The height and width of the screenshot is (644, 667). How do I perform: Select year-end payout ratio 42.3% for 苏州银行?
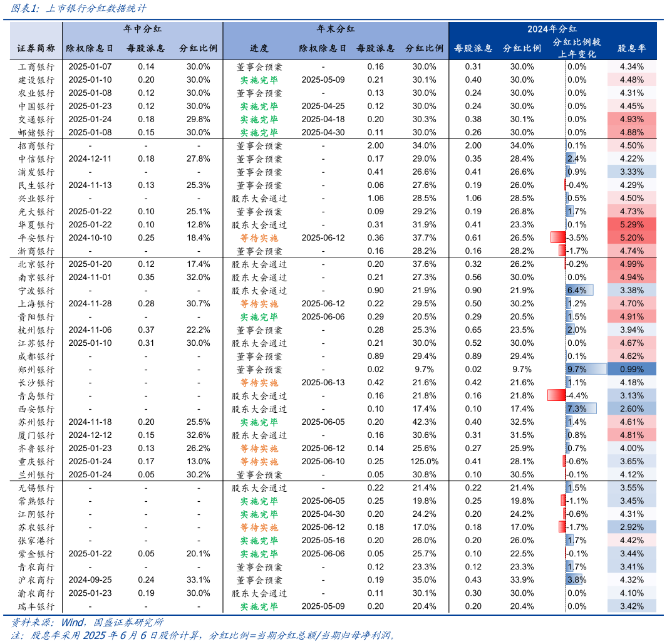click(424, 422)
